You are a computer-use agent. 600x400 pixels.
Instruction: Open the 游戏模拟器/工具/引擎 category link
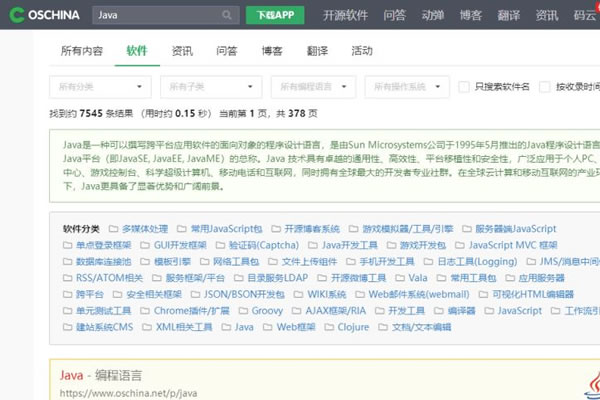[408, 229]
